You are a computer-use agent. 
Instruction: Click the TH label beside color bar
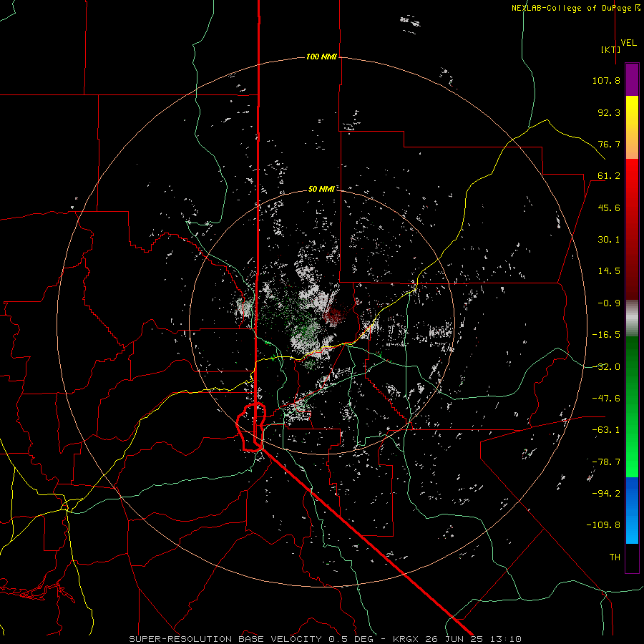pyautogui.click(x=615, y=557)
